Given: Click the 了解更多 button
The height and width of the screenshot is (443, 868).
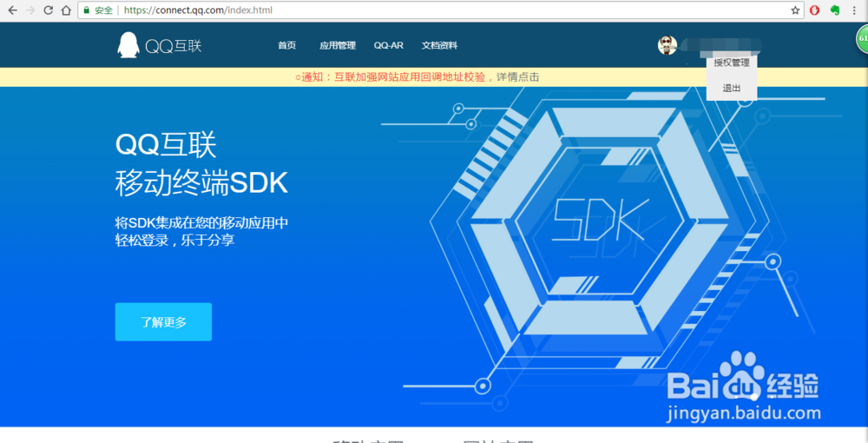Looking at the screenshot, I should click(x=163, y=321).
